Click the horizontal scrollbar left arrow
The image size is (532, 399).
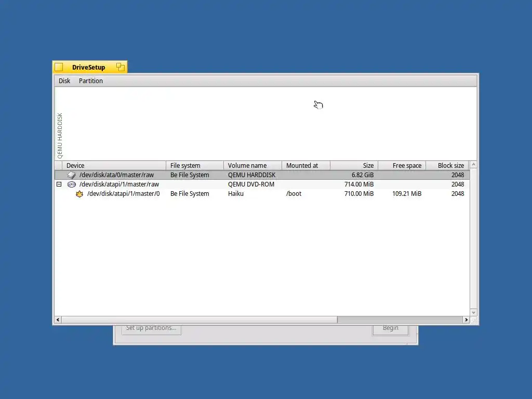pos(58,320)
